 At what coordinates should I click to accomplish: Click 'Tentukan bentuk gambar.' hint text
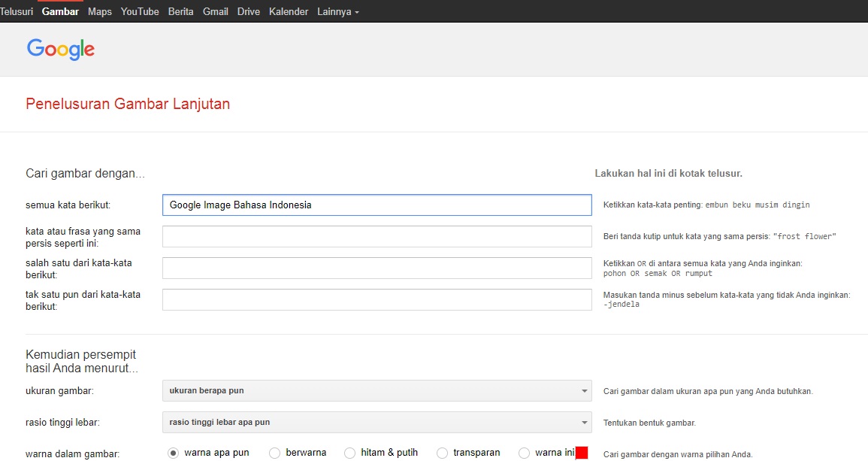click(x=649, y=423)
